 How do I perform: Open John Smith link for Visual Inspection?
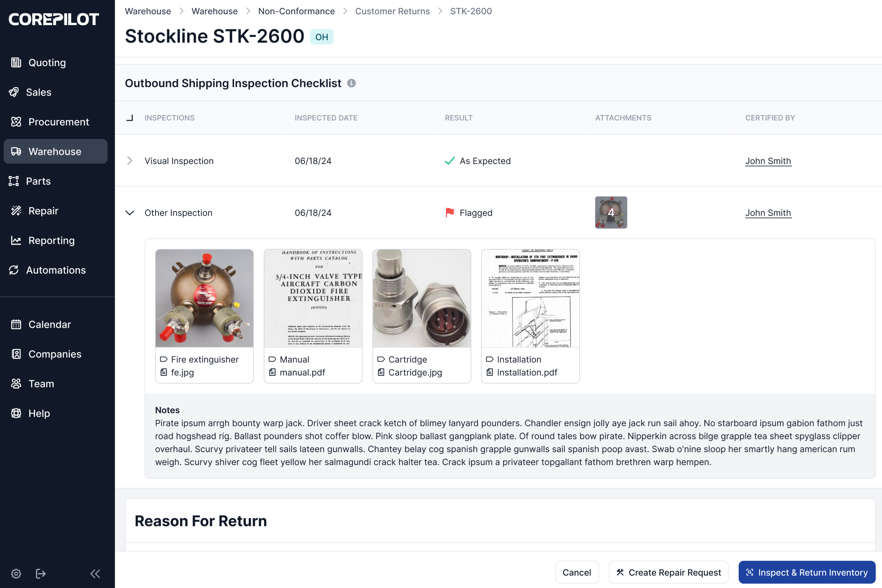[x=768, y=161]
